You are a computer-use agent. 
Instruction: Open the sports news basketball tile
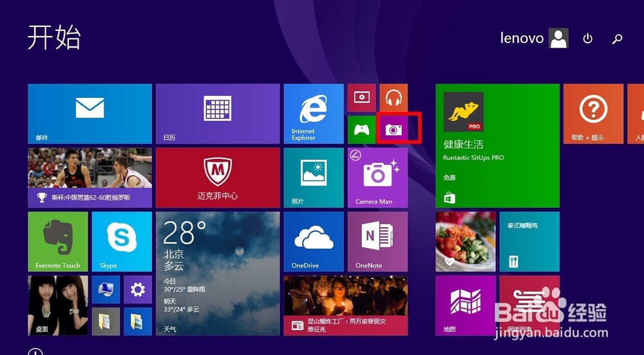tap(90, 178)
